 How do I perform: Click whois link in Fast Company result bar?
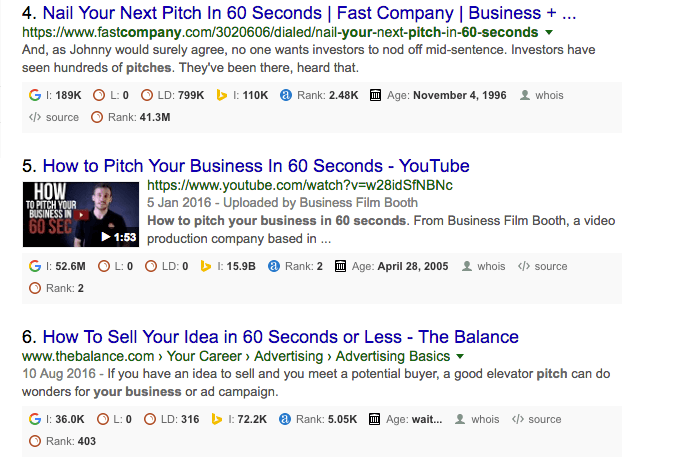coord(549,95)
